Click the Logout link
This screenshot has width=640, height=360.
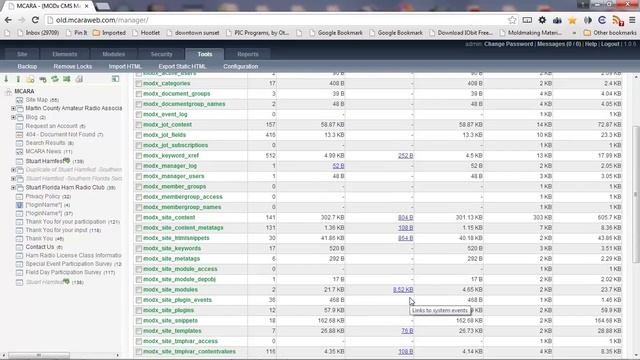[x=610, y=44]
